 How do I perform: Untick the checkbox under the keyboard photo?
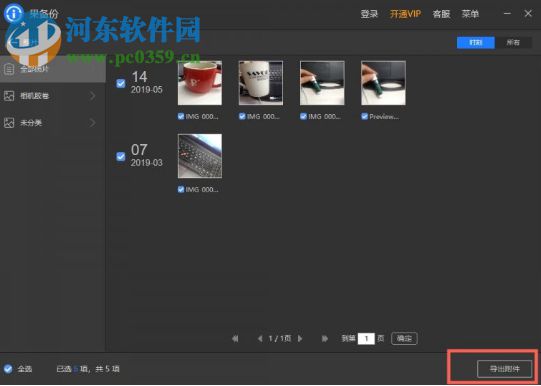181,189
